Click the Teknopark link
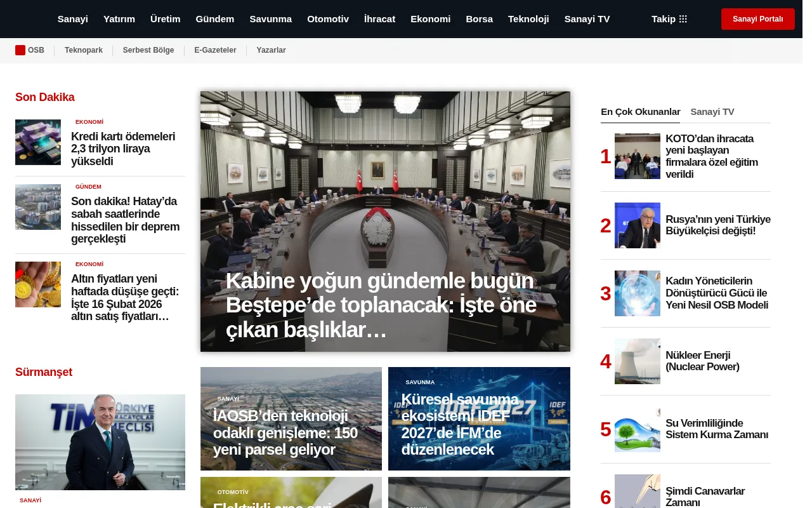The image size is (812, 508). click(83, 50)
